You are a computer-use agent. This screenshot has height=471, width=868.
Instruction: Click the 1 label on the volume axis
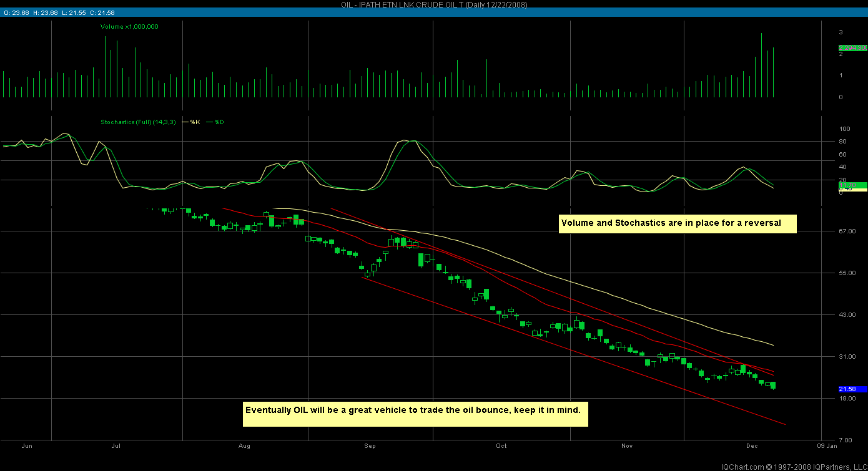click(841, 75)
